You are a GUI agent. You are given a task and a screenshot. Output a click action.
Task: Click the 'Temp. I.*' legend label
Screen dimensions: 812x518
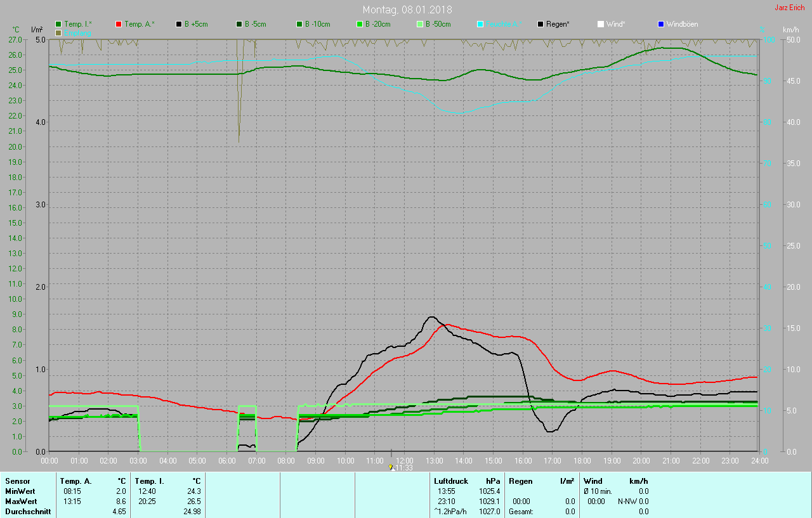78,24
